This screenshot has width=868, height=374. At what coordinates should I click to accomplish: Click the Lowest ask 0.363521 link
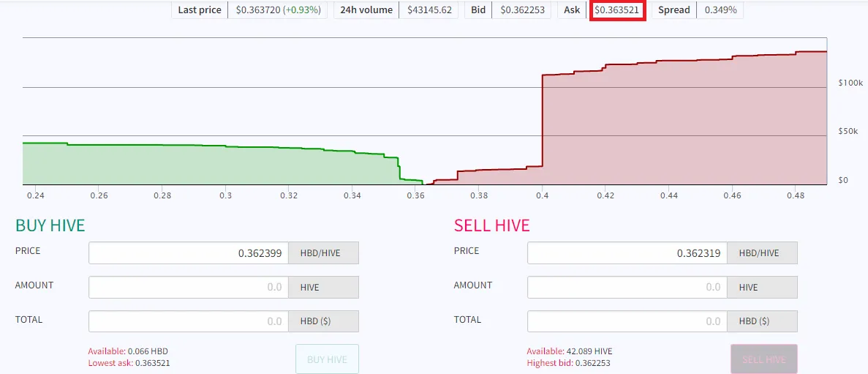[129, 364]
